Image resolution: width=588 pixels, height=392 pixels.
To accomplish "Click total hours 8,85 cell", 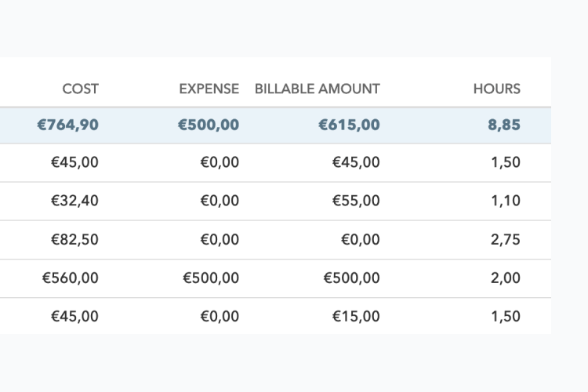I will 504,125.
